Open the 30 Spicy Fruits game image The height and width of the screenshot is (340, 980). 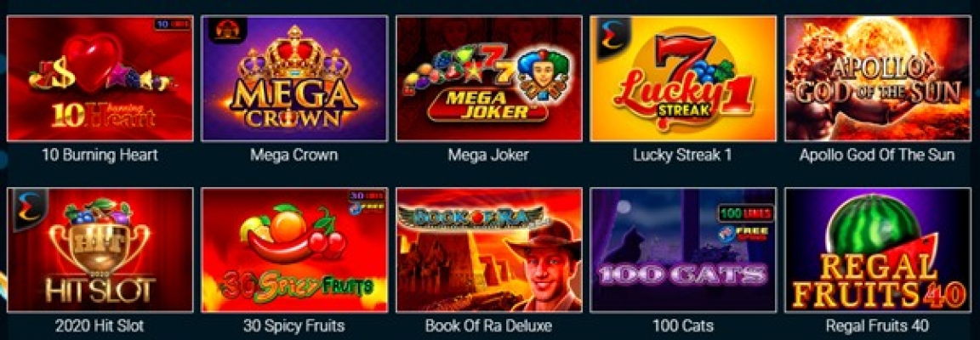(x=294, y=249)
